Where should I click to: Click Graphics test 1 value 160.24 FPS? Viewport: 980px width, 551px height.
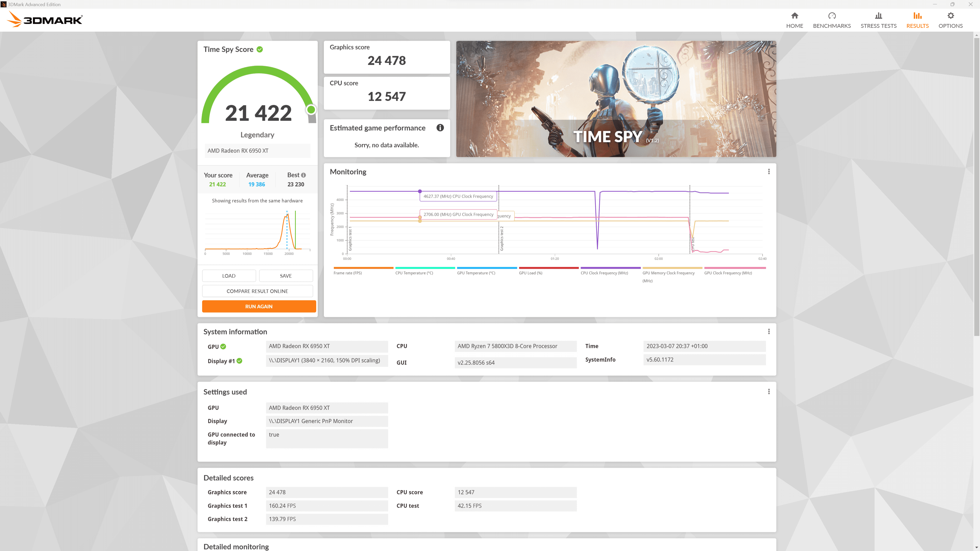point(327,506)
